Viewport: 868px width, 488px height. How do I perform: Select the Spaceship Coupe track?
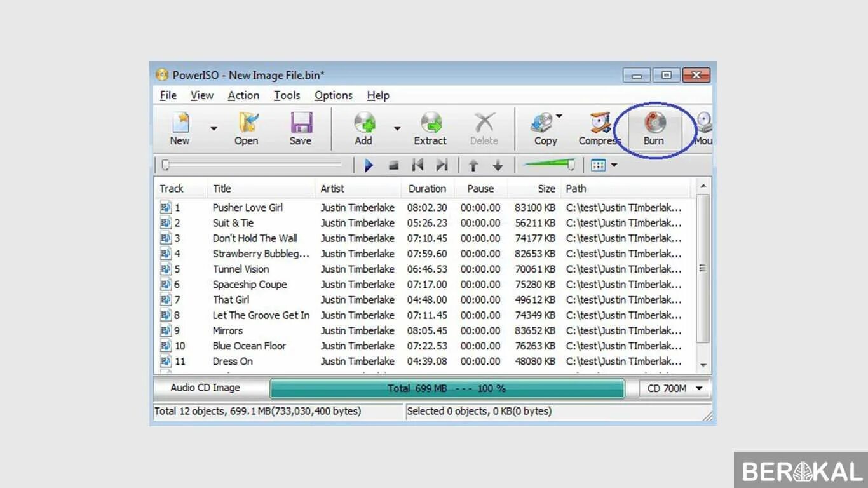[250, 285]
